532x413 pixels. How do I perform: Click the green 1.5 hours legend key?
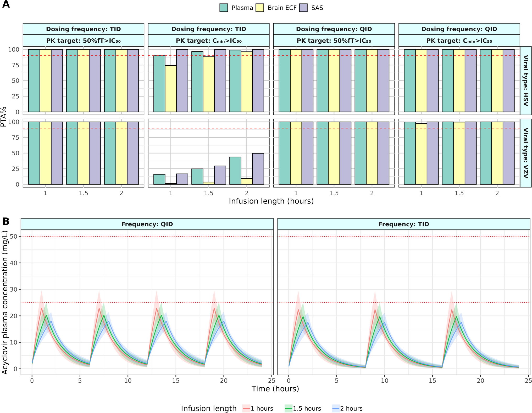tap(289, 408)
